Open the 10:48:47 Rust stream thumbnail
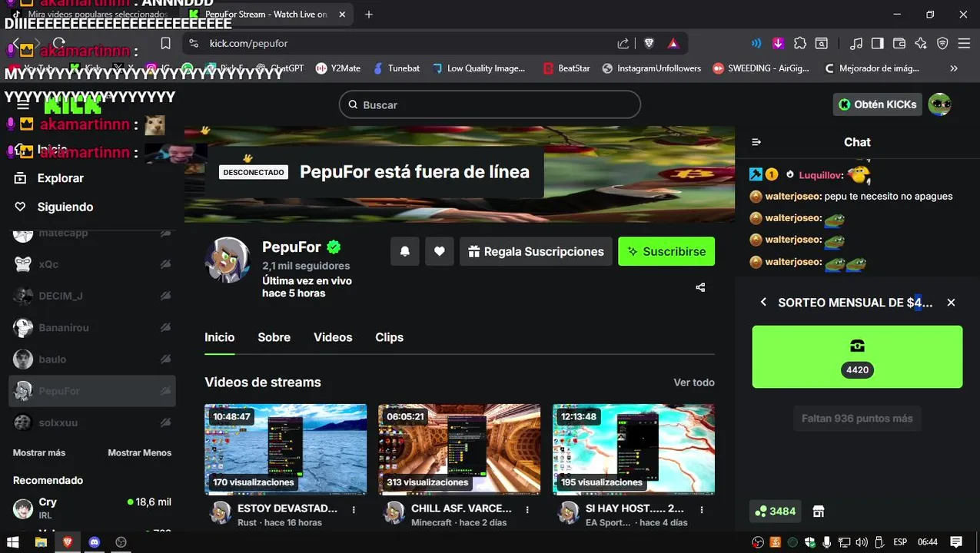 [x=285, y=449]
